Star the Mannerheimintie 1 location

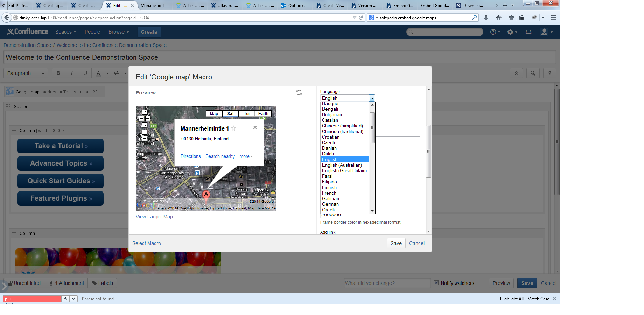coord(233,128)
